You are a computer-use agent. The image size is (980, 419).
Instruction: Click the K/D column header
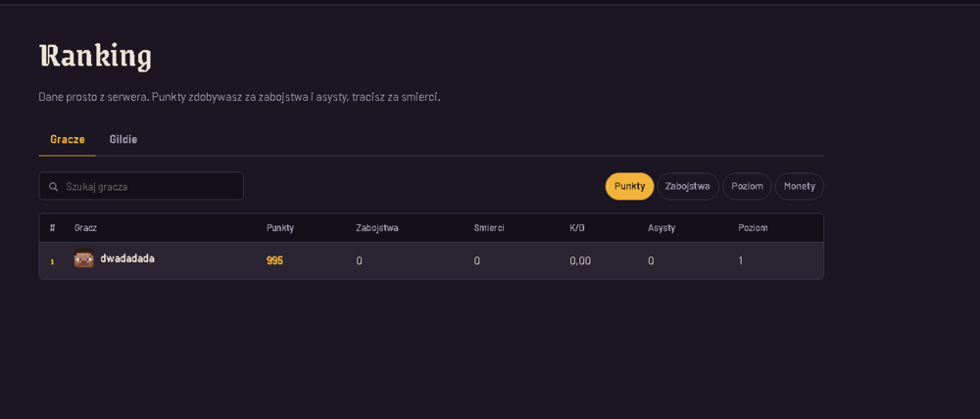(x=577, y=228)
